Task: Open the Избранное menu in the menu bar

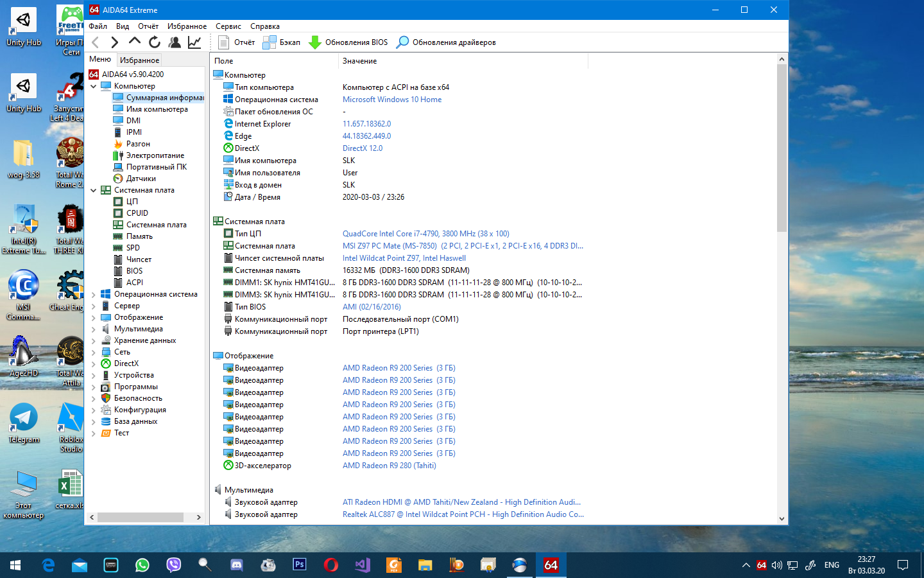Action: (x=187, y=26)
